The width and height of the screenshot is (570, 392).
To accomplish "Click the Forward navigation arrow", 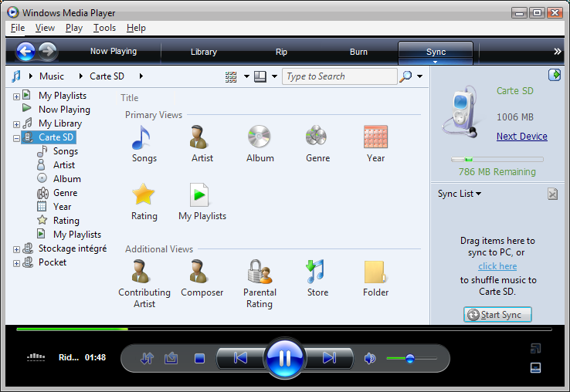I will point(48,52).
